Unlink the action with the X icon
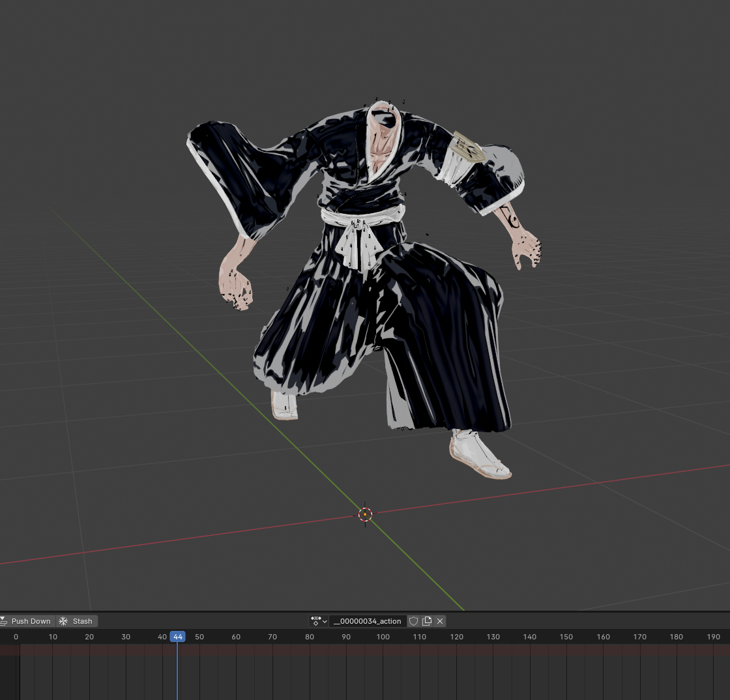This screenshot has height=700, width=730. (x=440, y=621)
